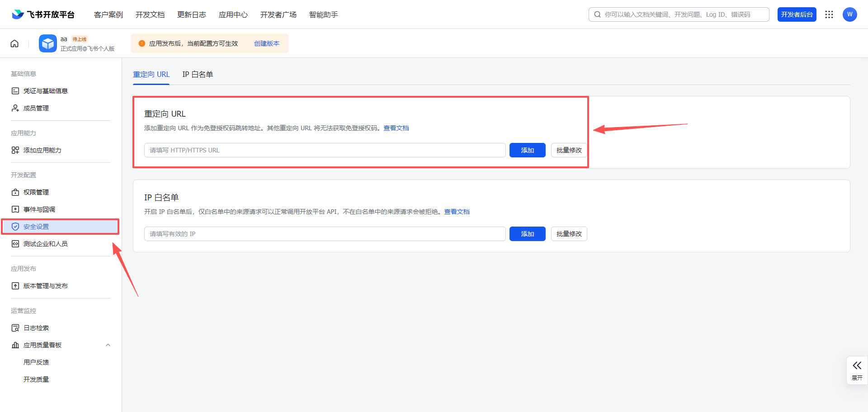Open 开发者后台 button in header
The width and height of the screenshot is (868, 412).
[x=797, y=14]
